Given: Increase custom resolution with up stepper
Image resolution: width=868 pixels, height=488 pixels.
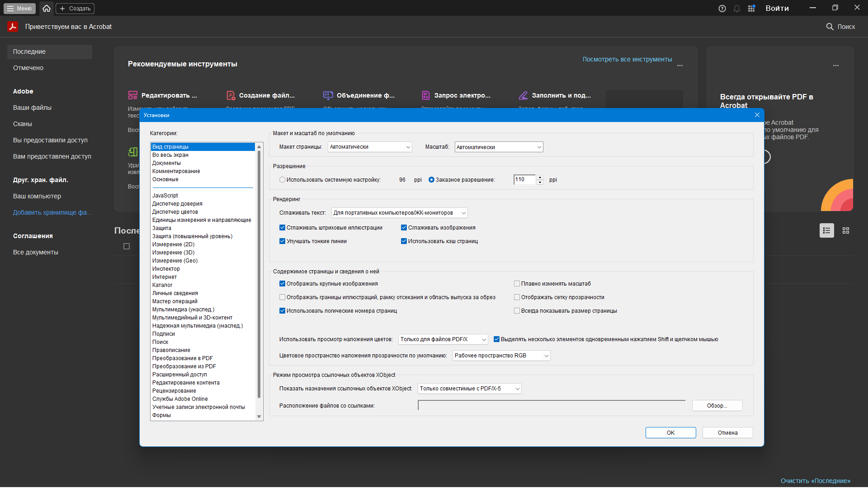Looking at the screenshot, I should point(540,177).
